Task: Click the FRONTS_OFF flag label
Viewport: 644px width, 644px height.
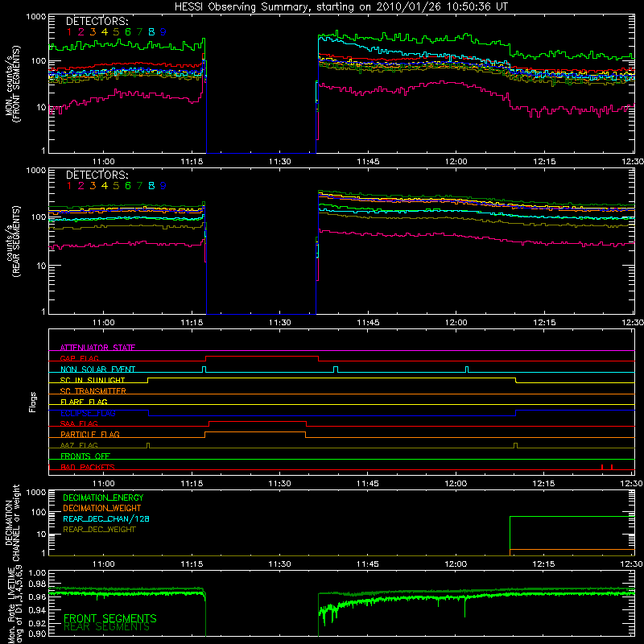Action: pos(85,456)
